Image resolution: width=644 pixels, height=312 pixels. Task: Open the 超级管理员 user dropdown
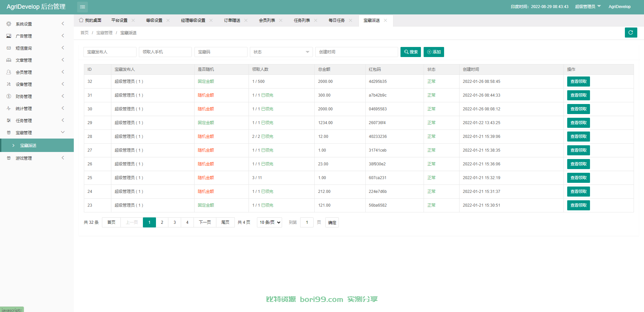[x=588, y=6]
